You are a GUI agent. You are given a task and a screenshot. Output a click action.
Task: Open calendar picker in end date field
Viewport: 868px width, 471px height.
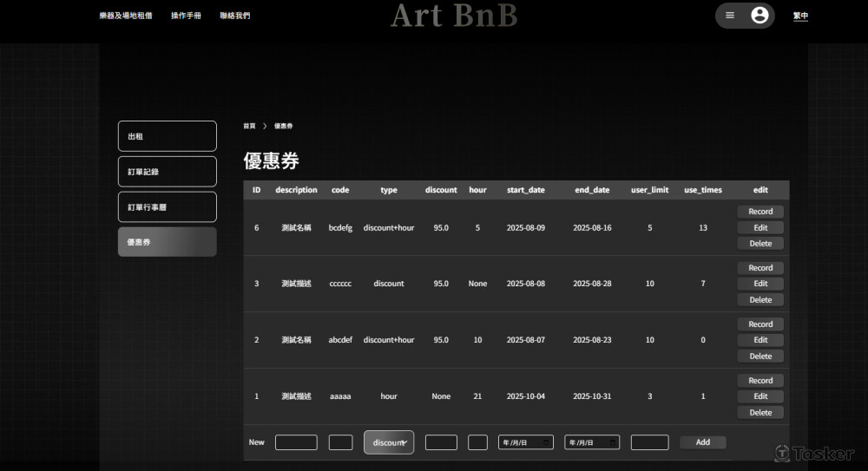(x=613, y=442)
